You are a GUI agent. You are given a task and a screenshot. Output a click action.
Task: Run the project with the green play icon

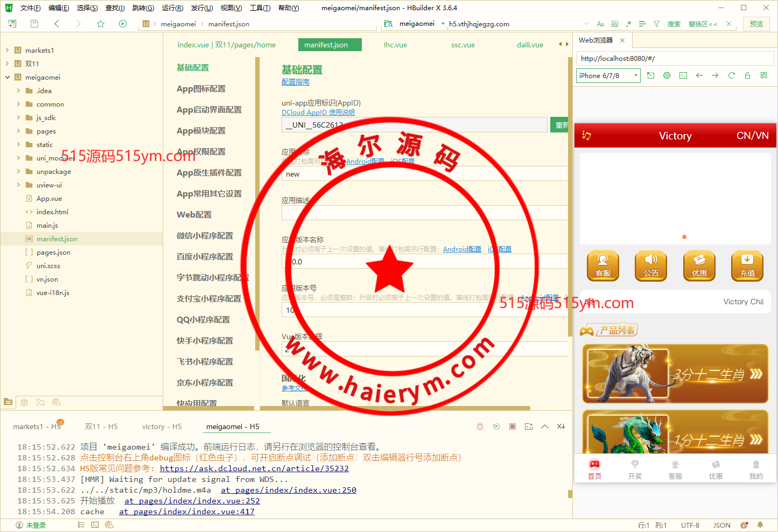123,24
